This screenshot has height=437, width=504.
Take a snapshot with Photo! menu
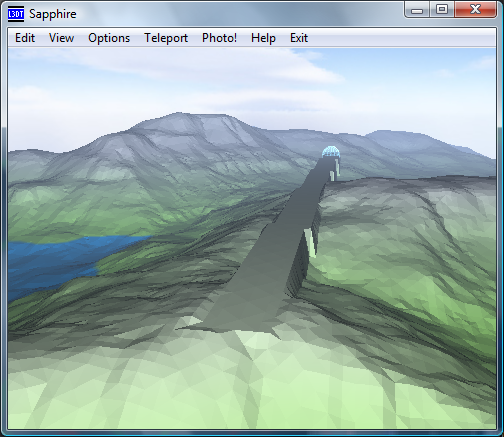coord(219,38)
